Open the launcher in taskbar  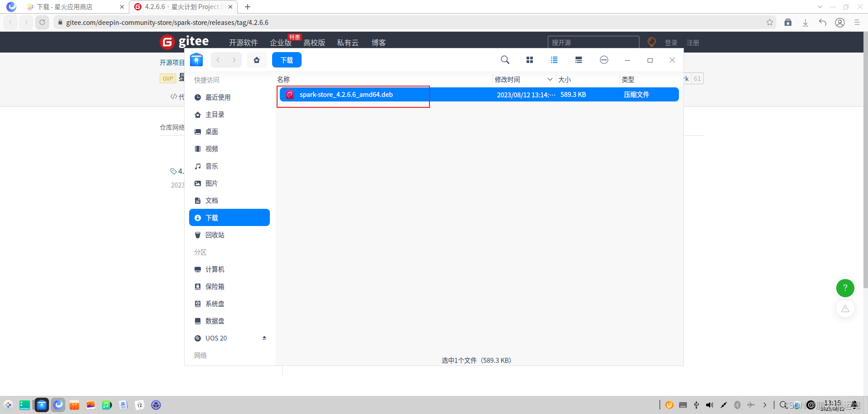click(8, 405)
